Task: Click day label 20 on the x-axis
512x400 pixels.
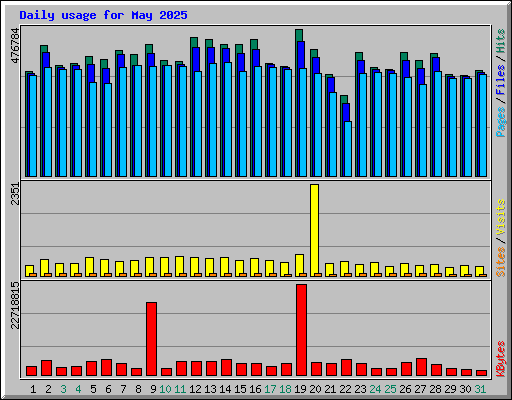Action: [315, 389]
